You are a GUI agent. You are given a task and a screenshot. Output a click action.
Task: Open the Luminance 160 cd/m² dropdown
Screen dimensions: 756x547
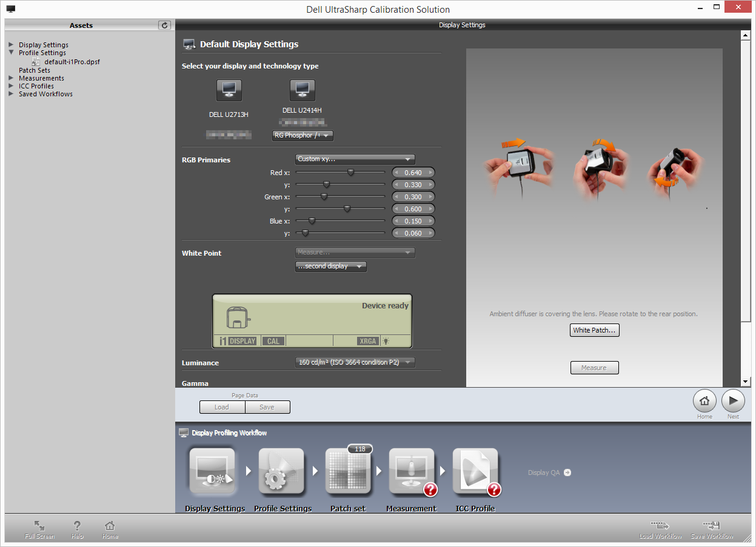tap(355, 362)
